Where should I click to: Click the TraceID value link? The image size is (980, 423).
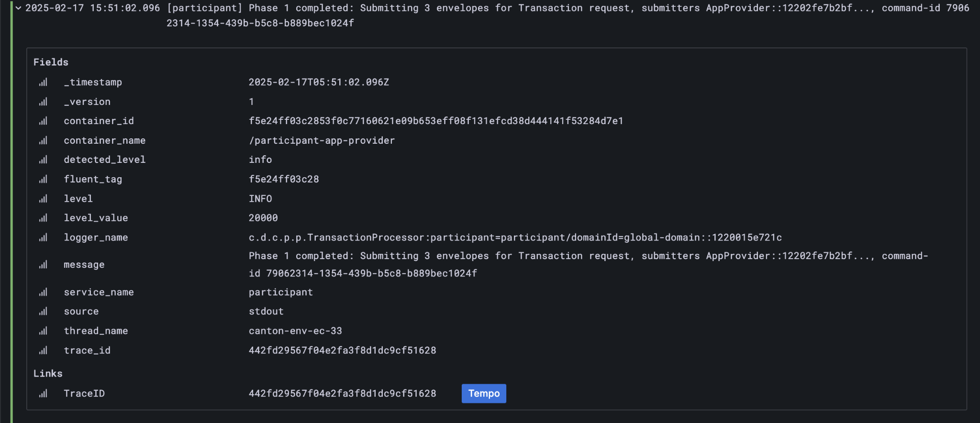coord(342,393)
